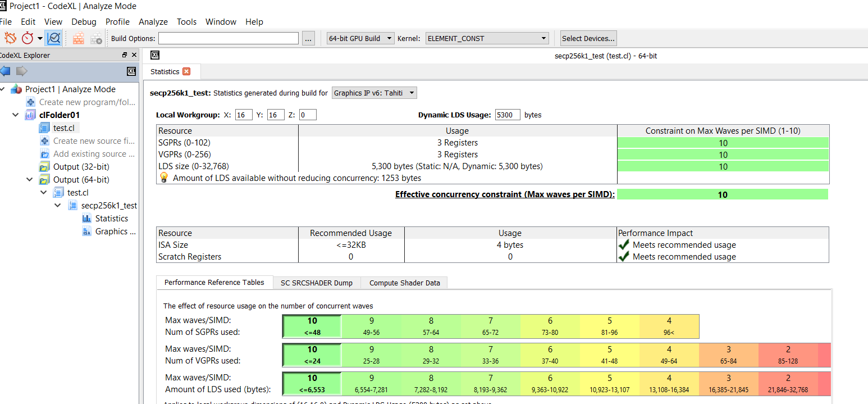868x404 pixels.
Task: Click the Output (32-bit) folder icon
Action: point(44,167)
